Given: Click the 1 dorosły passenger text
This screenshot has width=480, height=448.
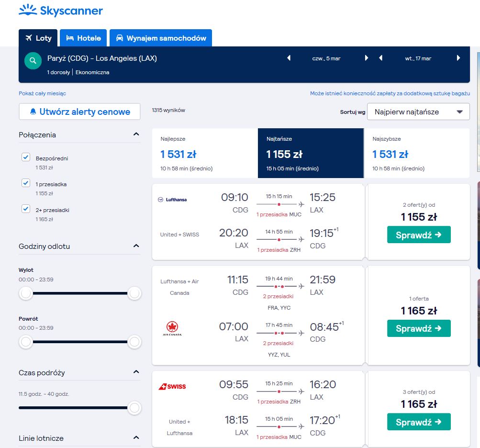Looking at the screenshot, I should (58, 72).
